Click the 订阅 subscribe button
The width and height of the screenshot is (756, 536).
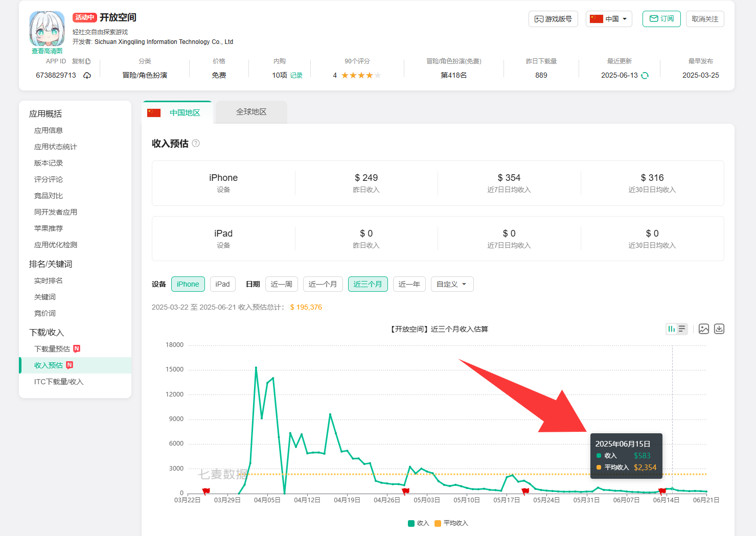(x=661, y=19)
